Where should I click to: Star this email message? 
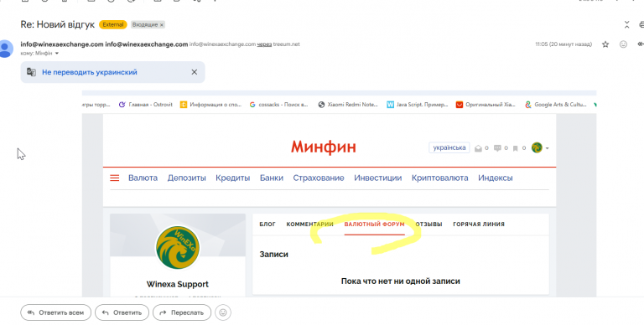click(605, 44)
